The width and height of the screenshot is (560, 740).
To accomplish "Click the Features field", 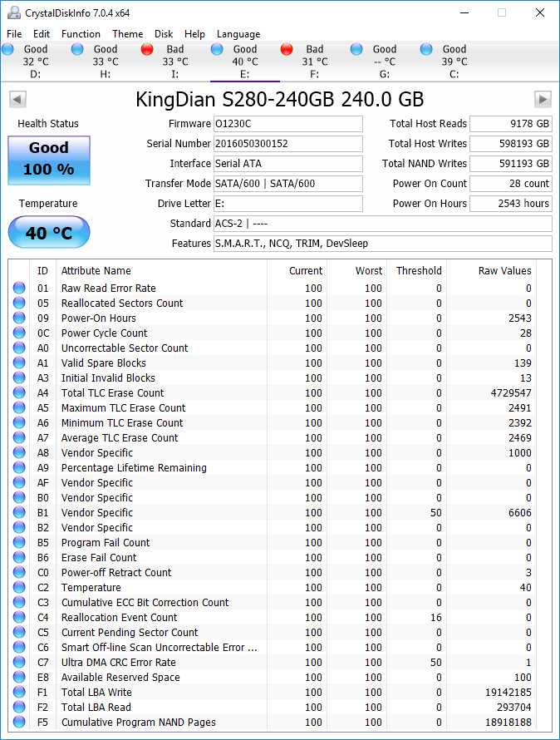I will coord(383,244).
